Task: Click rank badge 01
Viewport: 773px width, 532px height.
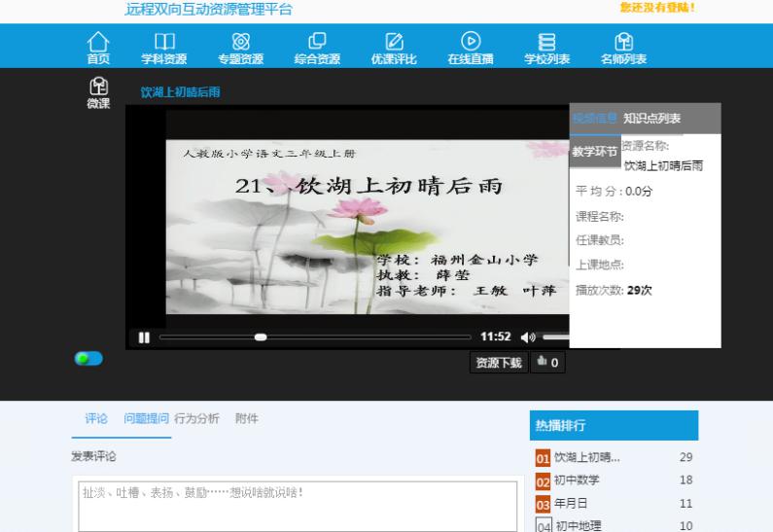Action: [543, 458]
